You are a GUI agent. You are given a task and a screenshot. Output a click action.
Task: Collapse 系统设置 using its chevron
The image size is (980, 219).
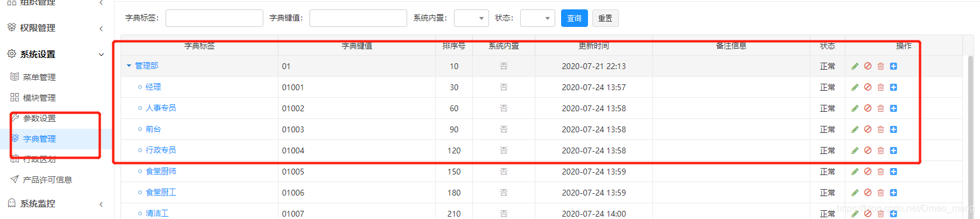pos(101,54)
